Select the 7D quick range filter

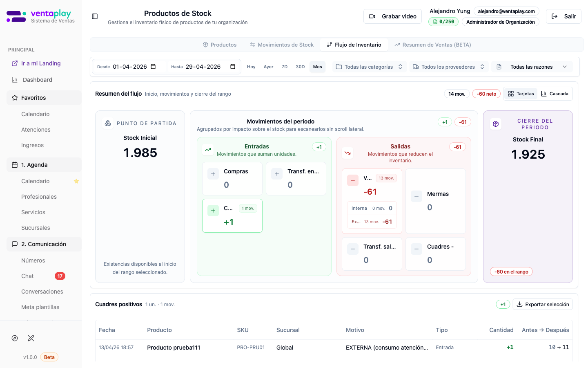pyautogui.click(x=285, y=67)
